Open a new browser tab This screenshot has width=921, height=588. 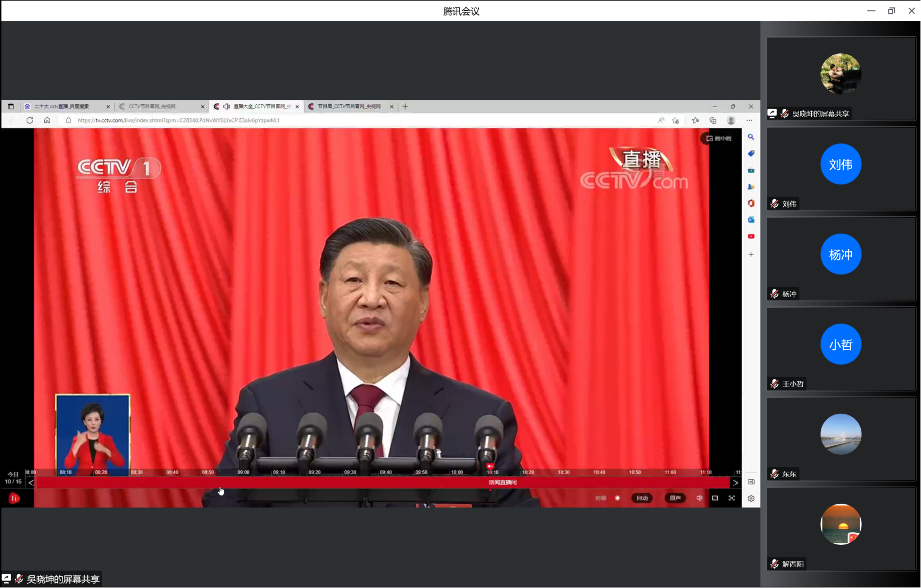coord(405,107)
